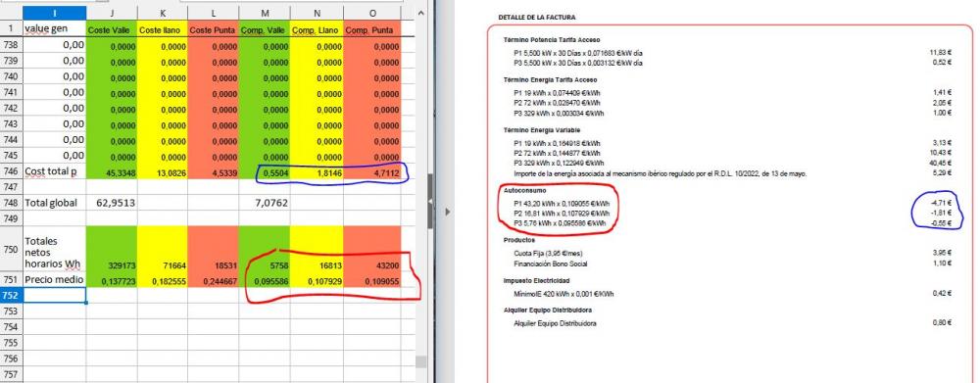Select row 746 header
The height and width of the screenshot is (383, 980).
click(11, 171)
